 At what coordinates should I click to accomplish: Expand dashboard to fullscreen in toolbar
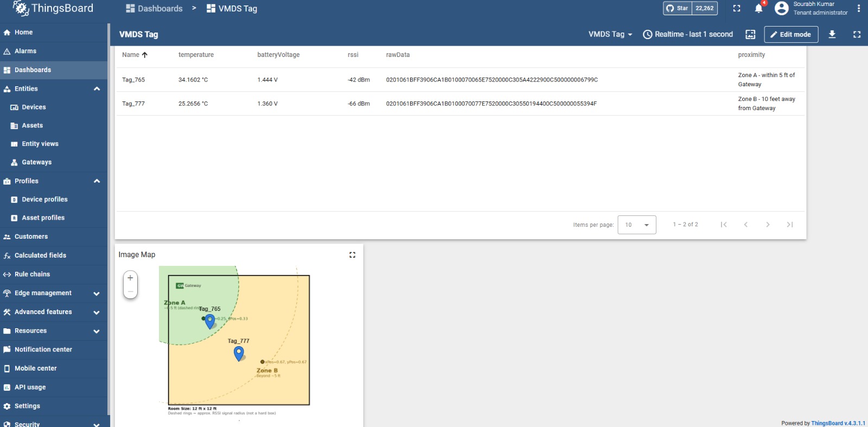point(857,34)
